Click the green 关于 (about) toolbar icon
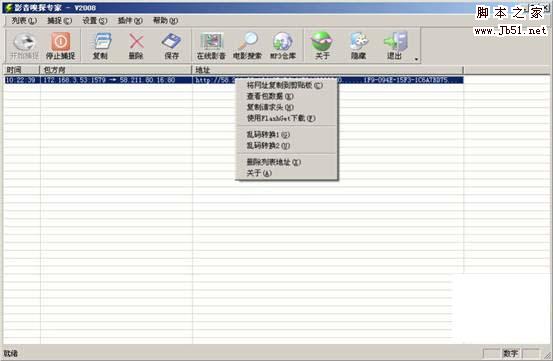This screenshot has width=553, height=361. (322, 46)
